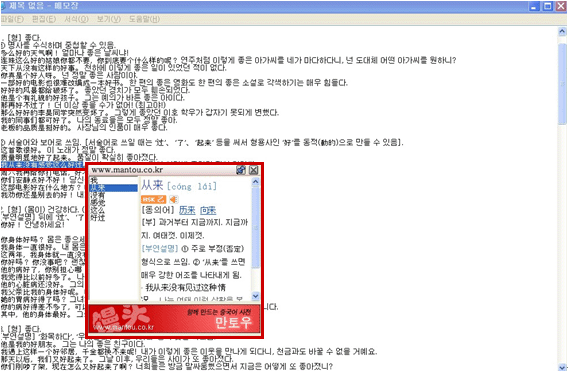Screen dimensions: 568x372
Task: Select 感觉 in the popup word list
Action: click(x=97, y=203)
